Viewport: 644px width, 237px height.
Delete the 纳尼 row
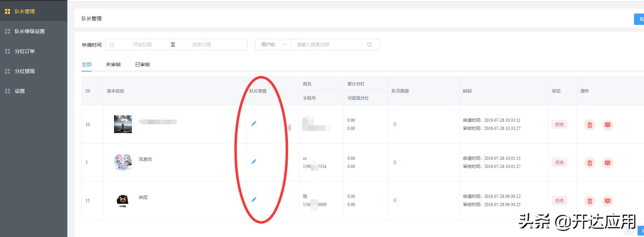click(589, 201)
